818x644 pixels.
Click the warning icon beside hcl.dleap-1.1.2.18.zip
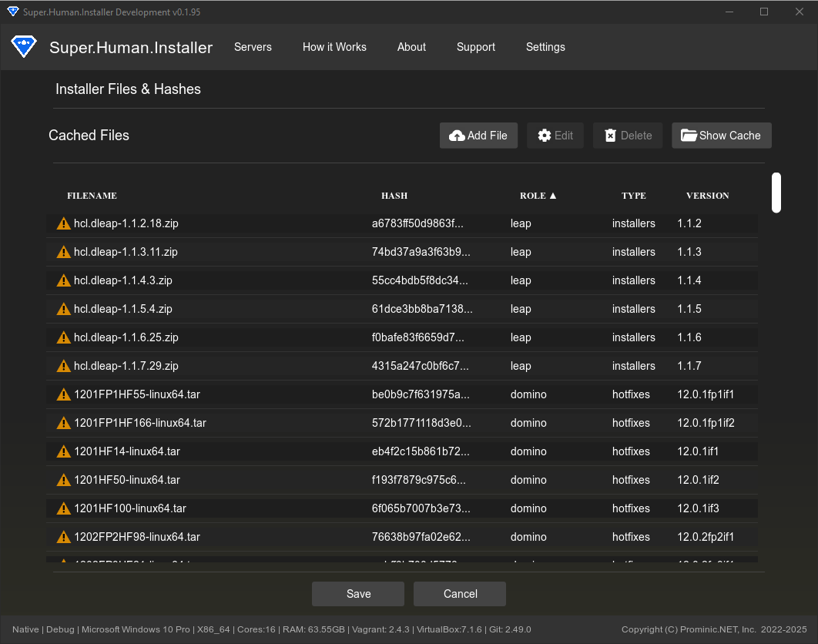[x=63, y=223]
